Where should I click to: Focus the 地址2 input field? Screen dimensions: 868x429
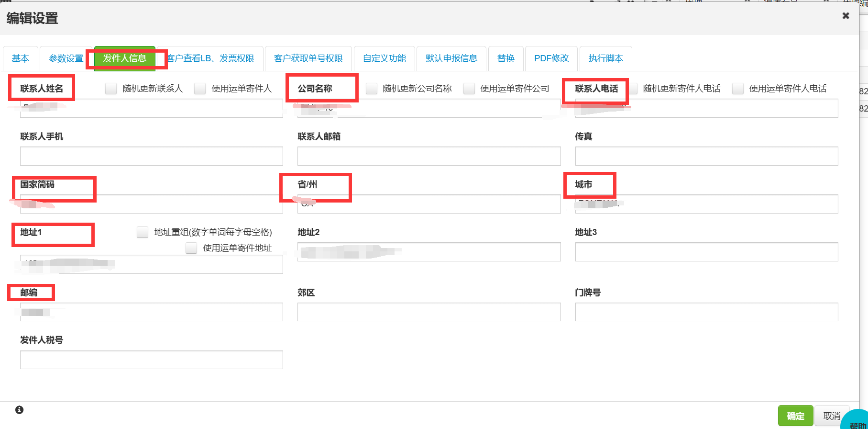[429, 252]
